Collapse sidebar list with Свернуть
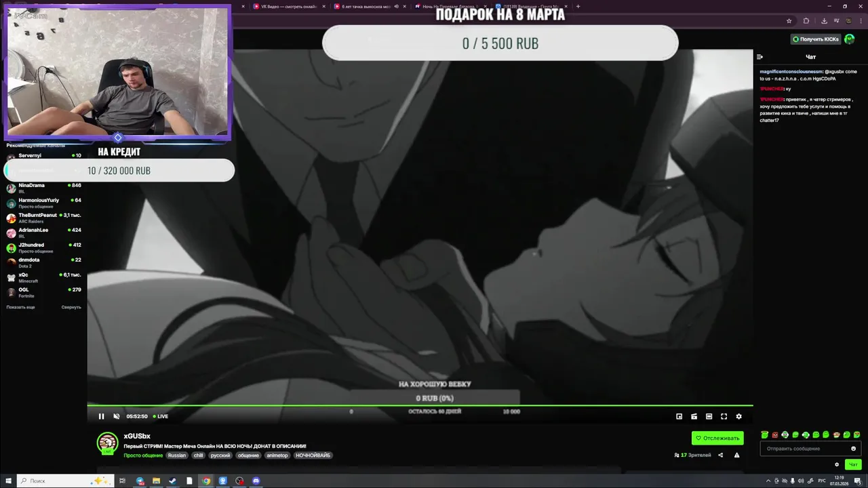The width and height of the screenshot is (868, 488). (71, 307)
